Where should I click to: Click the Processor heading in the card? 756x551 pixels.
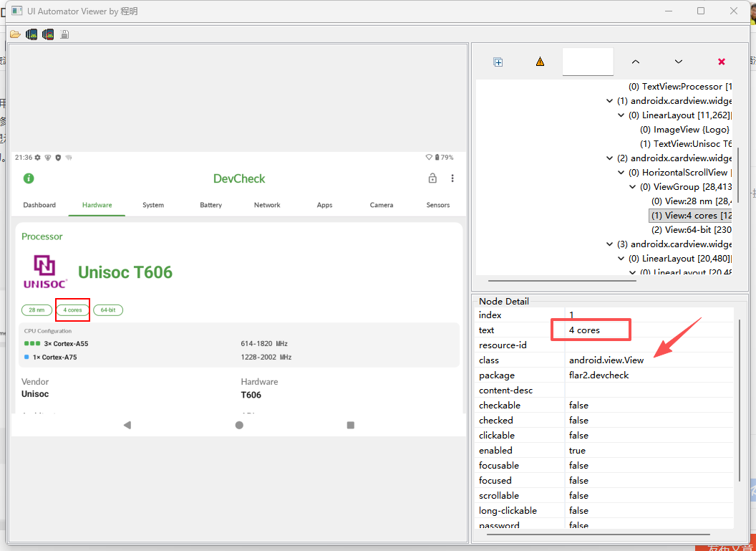click(42, 236)
